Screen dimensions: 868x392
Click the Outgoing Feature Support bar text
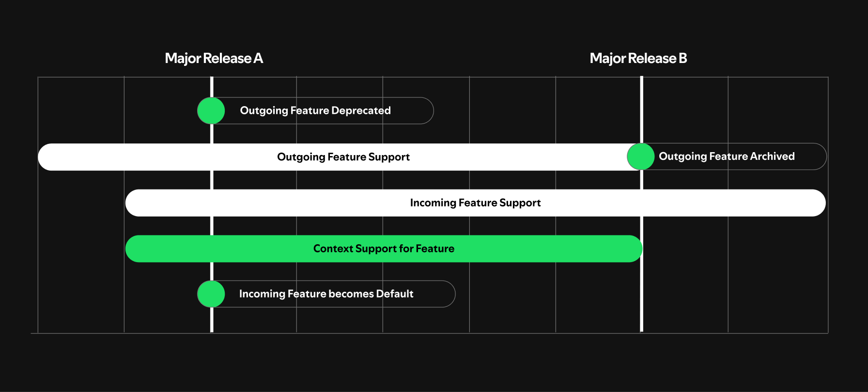(x=343, y=157)
